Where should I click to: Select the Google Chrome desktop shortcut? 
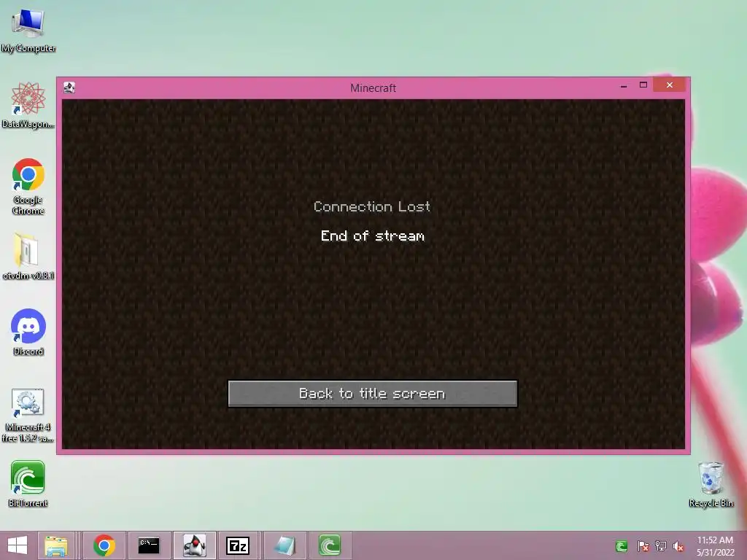coord(28,186)
